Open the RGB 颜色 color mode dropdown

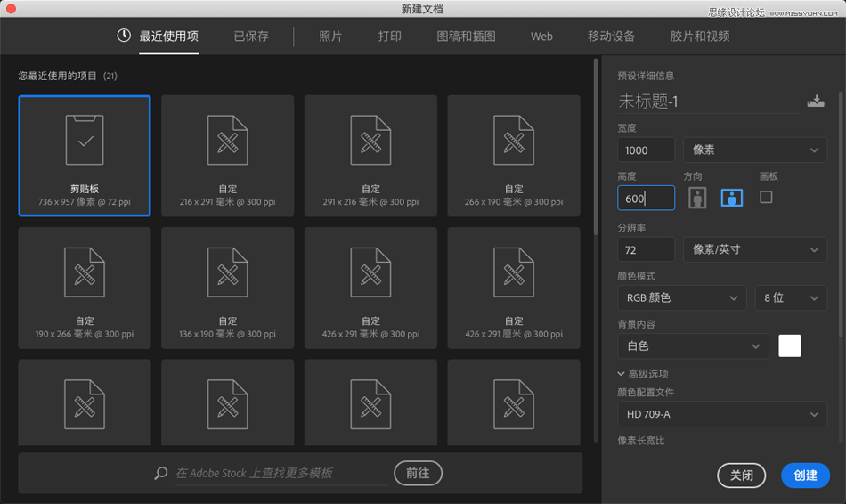point(681,298)
